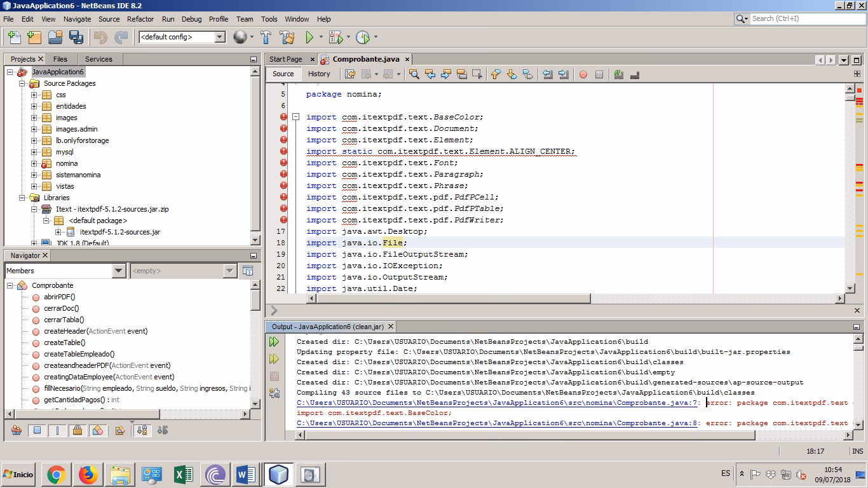Switch to the Start Page tab
This screenshot has width=868, height=488.
tap(286, 59)
